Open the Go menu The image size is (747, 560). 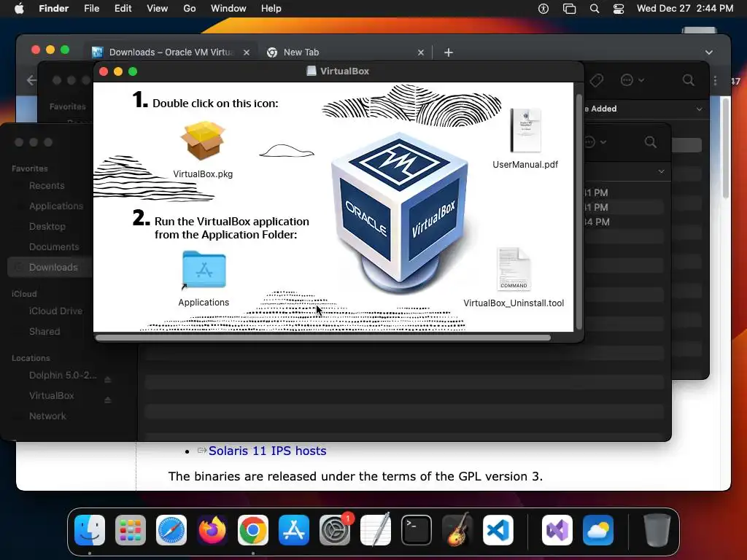click(x=190, y=9)
